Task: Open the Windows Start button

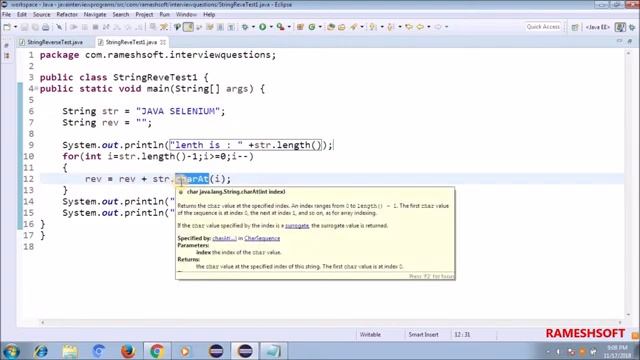Action: pyautogui.click(x=11, y=351)
